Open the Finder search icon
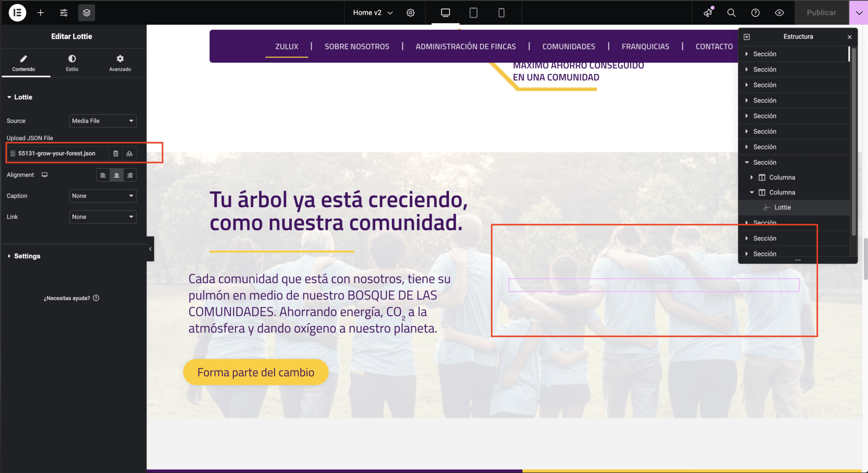Image resolution: width=868 pixels, height=473 pixels. click(x=731, y=13)
